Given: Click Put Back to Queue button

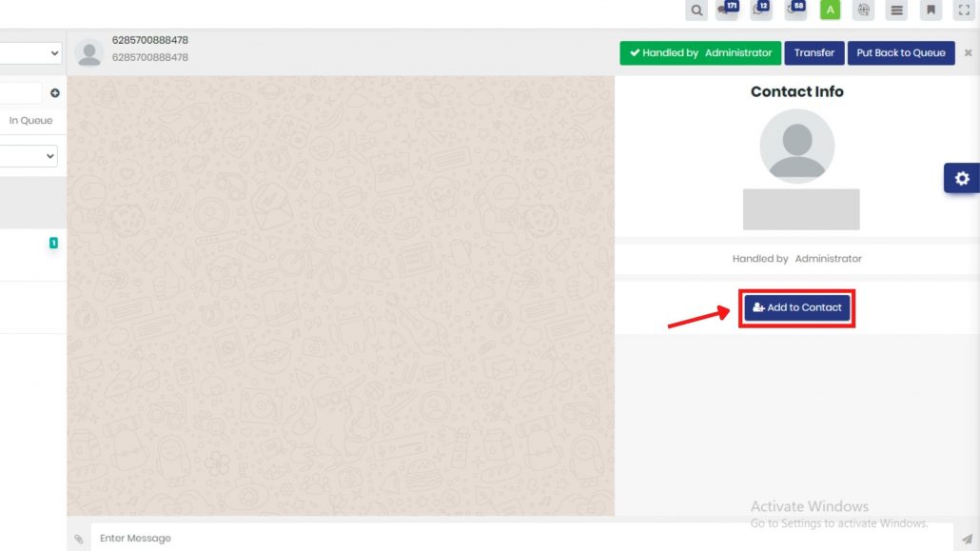Looking at the screenshot, I should (901, 53).
